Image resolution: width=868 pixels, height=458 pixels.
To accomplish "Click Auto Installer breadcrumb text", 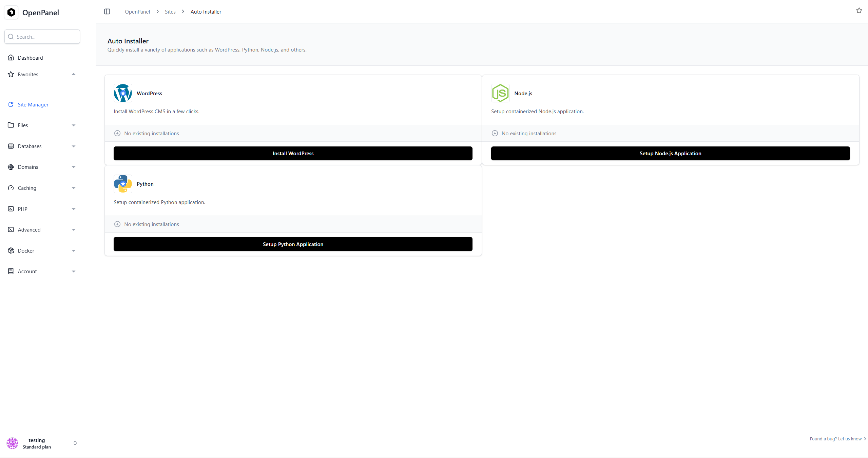I will point(206,12).
